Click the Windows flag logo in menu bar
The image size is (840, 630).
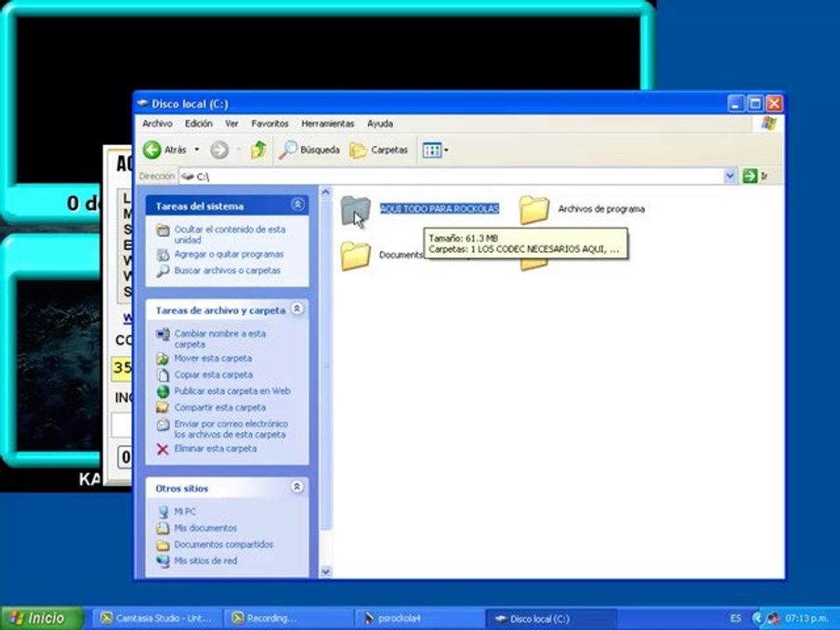pos(769,123)
